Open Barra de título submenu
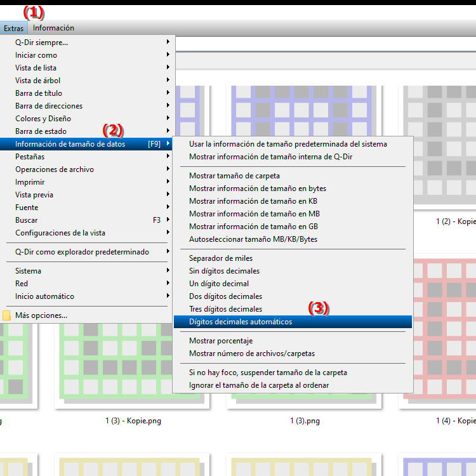This screenshot has width=476, height=476. (87, 93)
